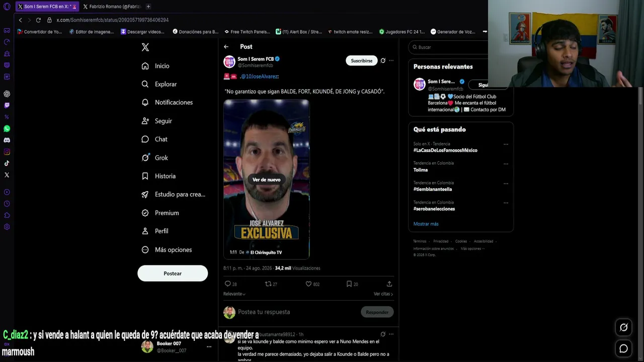
Task: Open more options for the Tolima trend
Action: (x=506, y=164)
